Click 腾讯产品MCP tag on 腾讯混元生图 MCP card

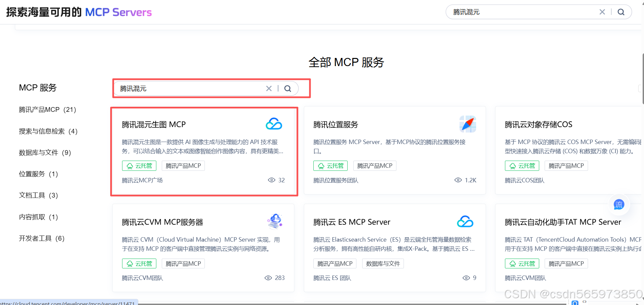click(x=183, y=166)
